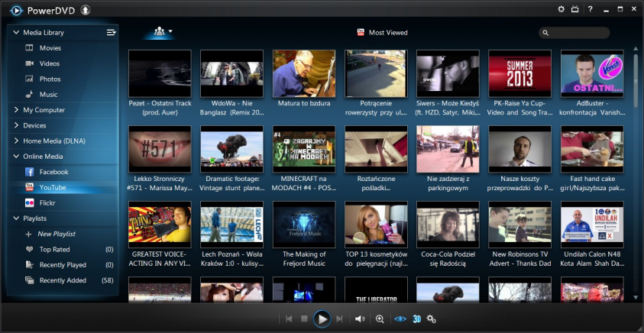This screenshot has height=333, width=644.
Task: Open the settings gear in title bar
Action: [x=561, y=9]
